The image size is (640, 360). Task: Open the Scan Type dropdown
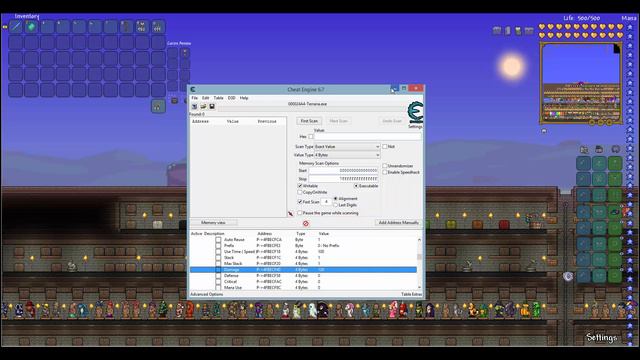click(x=347, y=146)
